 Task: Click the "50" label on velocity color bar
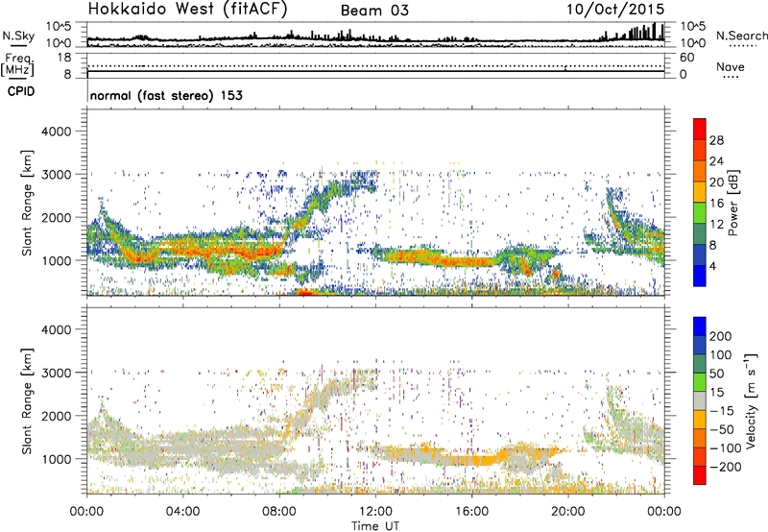[x=716, y=374]
